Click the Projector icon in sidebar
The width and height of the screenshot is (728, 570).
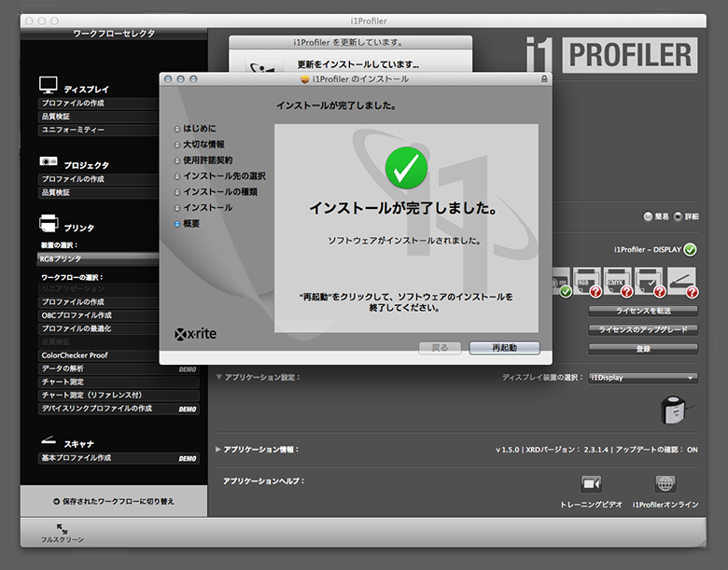pos(49,161)
